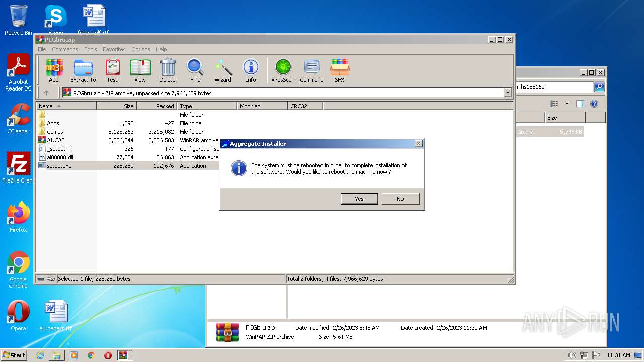Open Windows Explorer from the taskbar
The width and height of the screenshot is (644, 362).
pos(57,355)
